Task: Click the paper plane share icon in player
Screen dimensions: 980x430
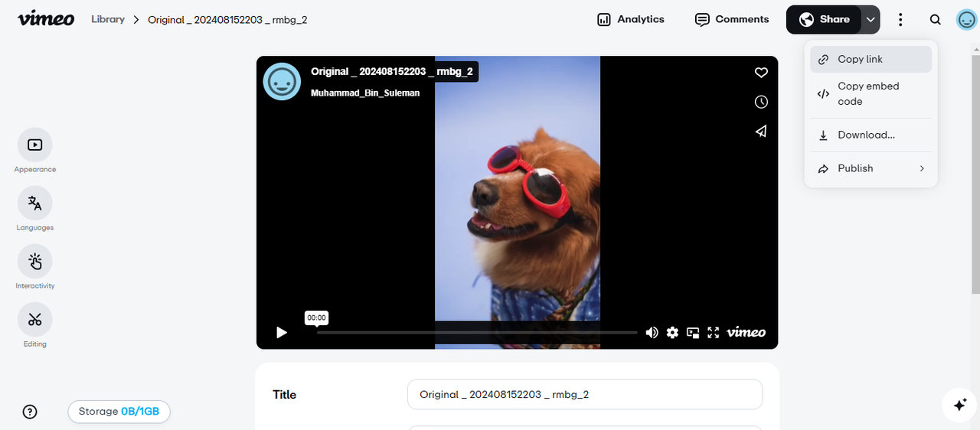Action: coord(761,131)
